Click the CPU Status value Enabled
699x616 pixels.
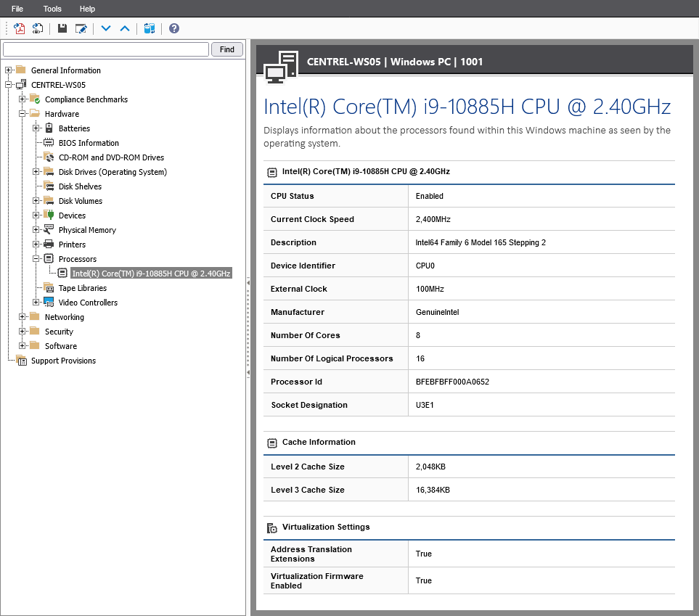[429, 196]
